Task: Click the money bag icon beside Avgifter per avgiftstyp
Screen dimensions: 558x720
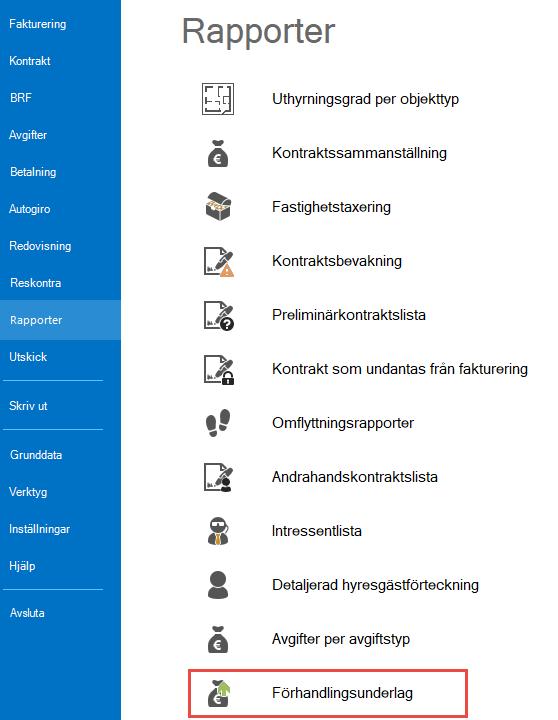Action: (x=218, y=639)
